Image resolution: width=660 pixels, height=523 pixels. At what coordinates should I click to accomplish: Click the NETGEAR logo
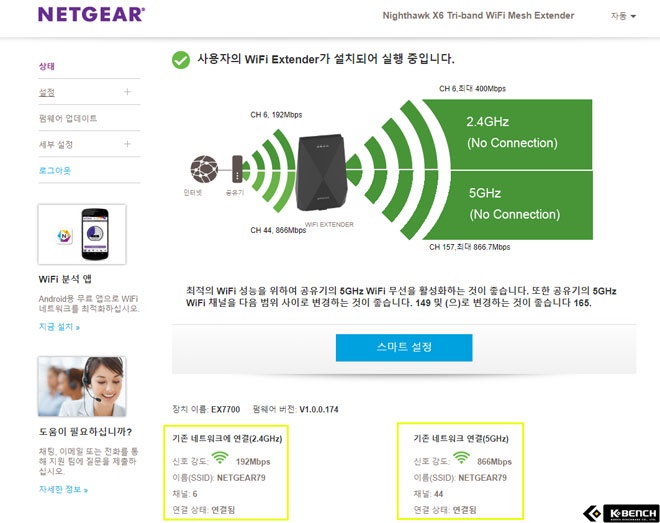click(91, 14)
